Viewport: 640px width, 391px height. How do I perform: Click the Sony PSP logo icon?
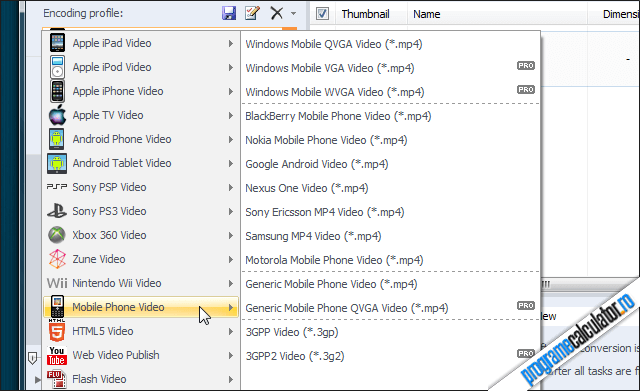click(x=57, y=187)
